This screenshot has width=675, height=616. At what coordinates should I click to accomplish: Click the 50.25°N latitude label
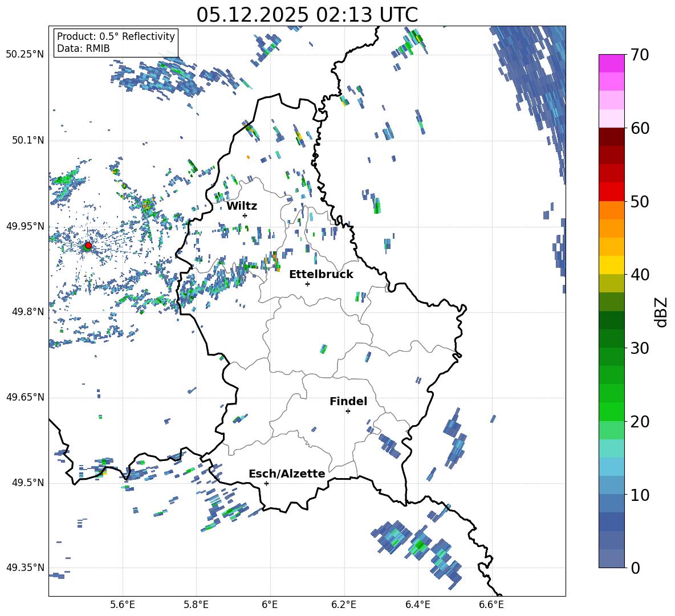[x=25, y=55]
